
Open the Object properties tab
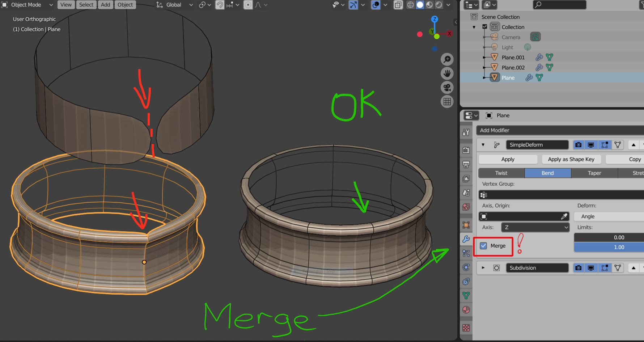click(466, 225)
